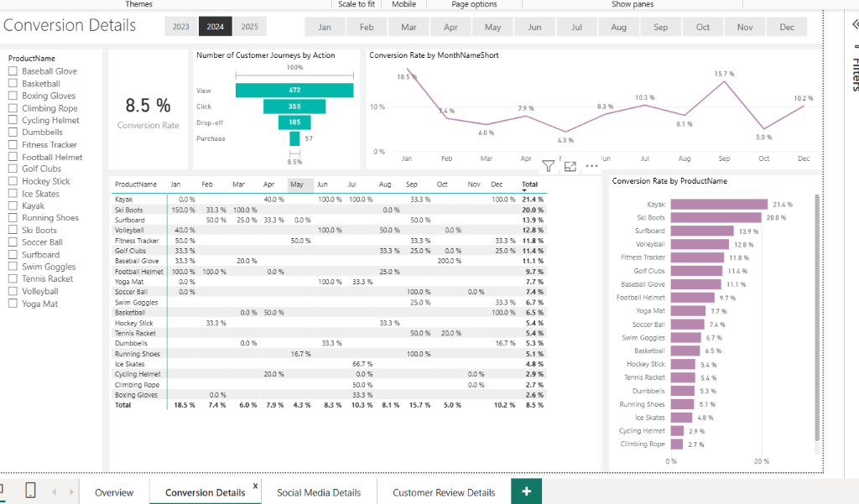Click the Total column header
The height and width of the screenshot is (504, 859).
tap(530, 184)
